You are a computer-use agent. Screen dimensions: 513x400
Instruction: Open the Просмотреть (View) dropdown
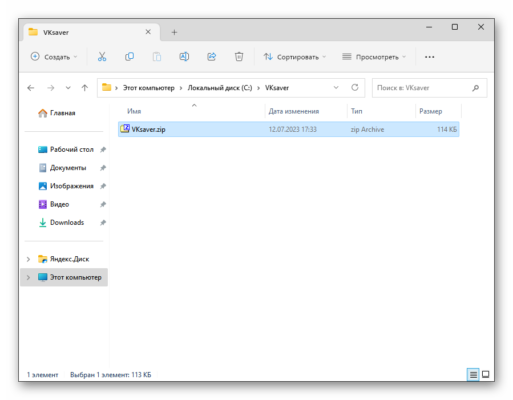point(374,57)
